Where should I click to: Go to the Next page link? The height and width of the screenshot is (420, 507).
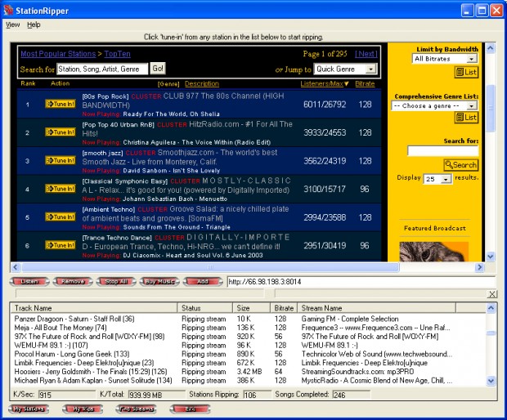click(x=366, y=54)
